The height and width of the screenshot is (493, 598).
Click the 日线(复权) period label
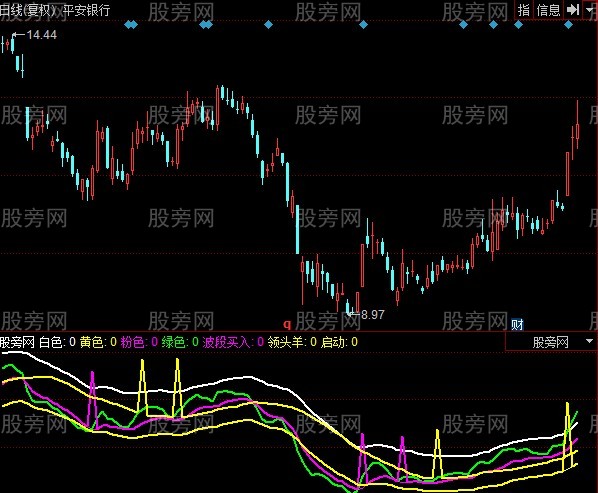28,10
